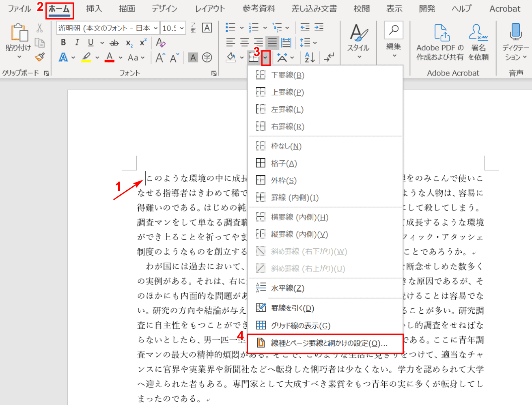This screenshot has height=405, width=532.
Task: Open the 校閲 tab
Action: pos(362,9)
